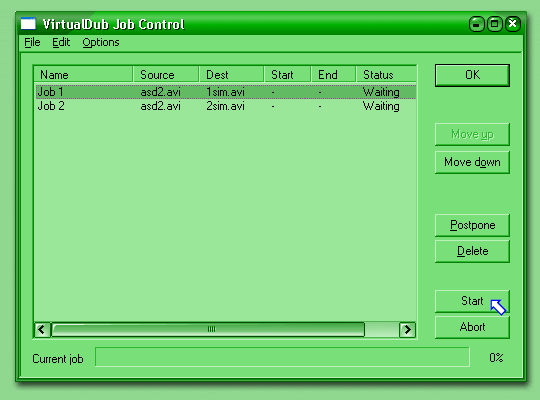Click the right scroll arrow of job list

click(407, 330)
